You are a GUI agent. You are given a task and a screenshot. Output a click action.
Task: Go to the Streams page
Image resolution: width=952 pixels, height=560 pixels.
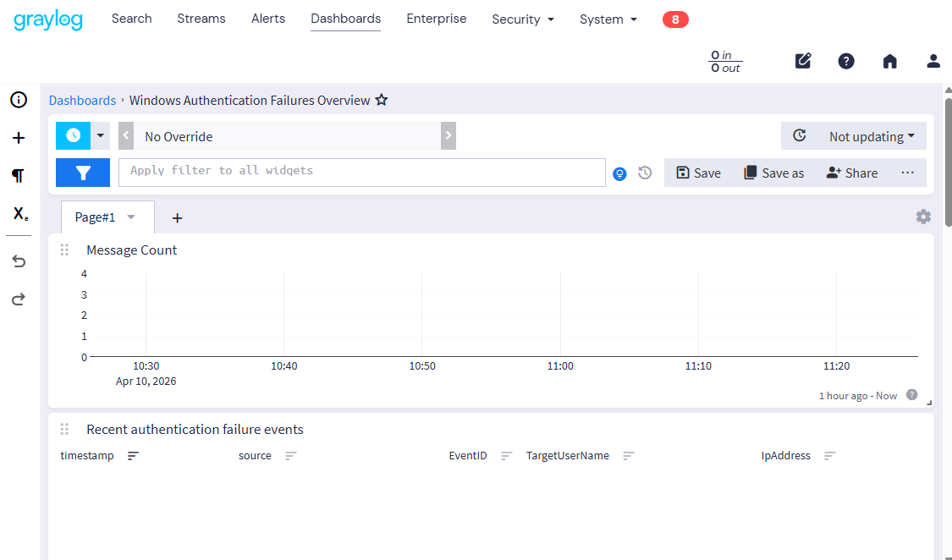[x=201, y=19]
